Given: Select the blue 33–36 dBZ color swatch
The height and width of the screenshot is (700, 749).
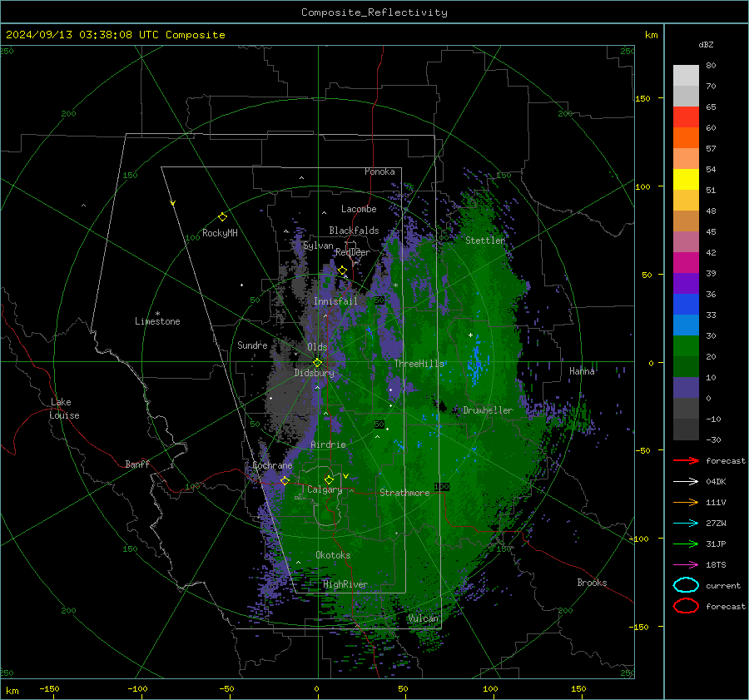Looking at the screenshot, I should [686, 305].
